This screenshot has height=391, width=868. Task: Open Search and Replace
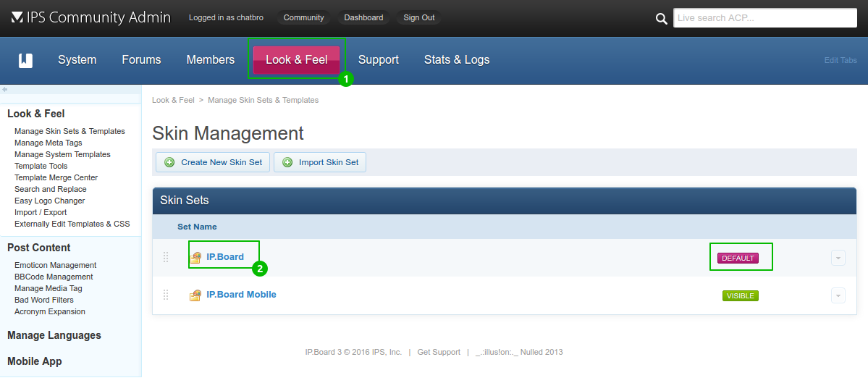point(51,190)
